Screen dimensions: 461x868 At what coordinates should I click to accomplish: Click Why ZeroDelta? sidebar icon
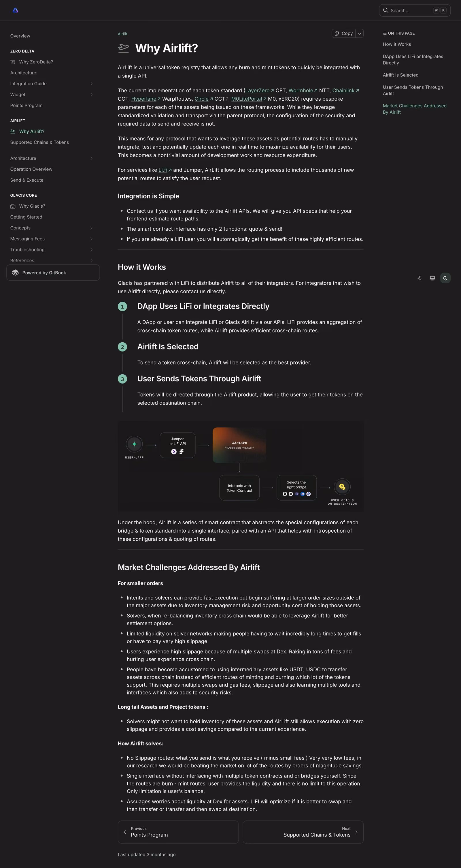13,62
